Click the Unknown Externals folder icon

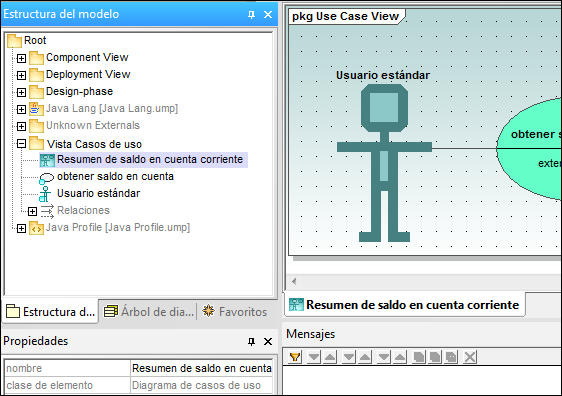36,126
